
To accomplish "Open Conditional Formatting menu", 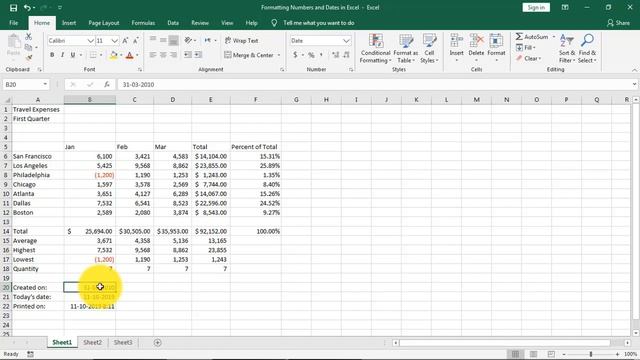I will click(x=376, y=49).
